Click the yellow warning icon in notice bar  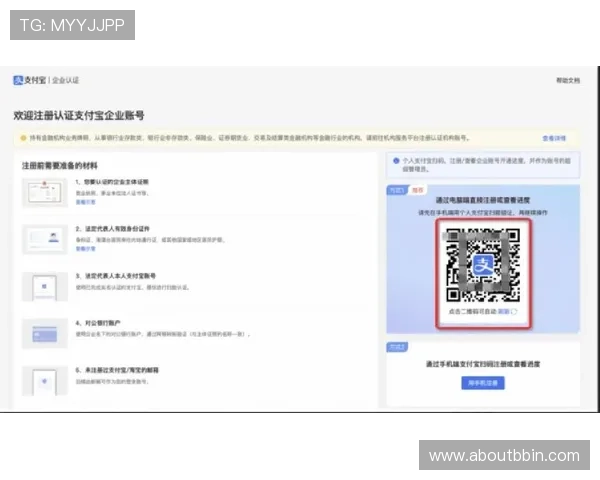pyautogui.click(x=23, y=138)
